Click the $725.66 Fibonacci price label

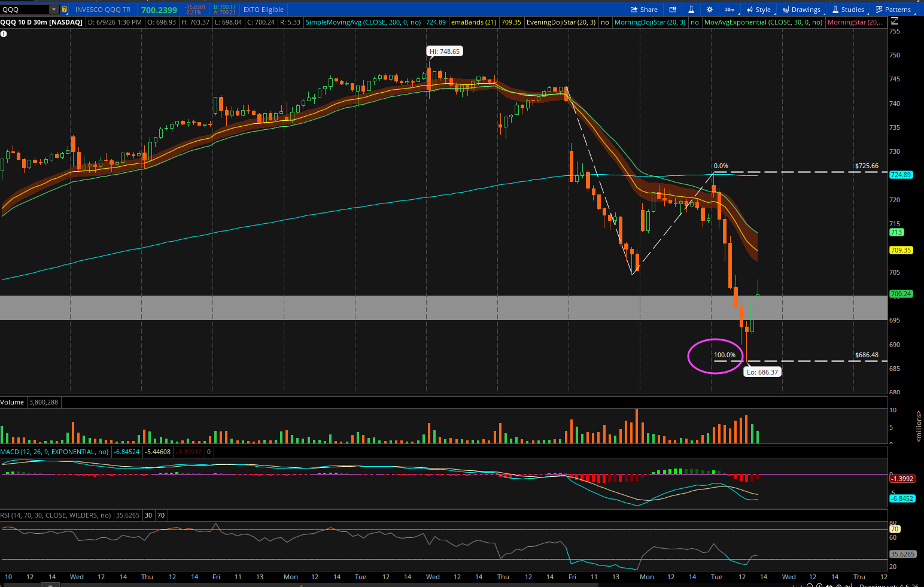coord(867,166)
